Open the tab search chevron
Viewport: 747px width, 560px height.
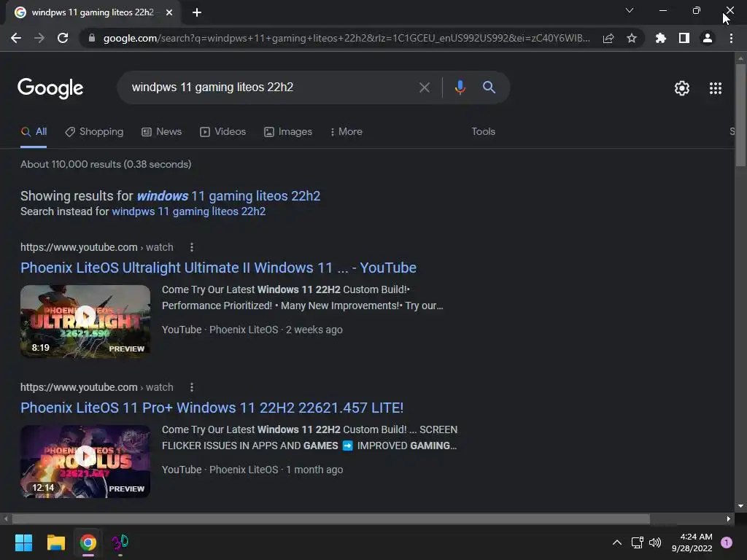click(630, 10)
